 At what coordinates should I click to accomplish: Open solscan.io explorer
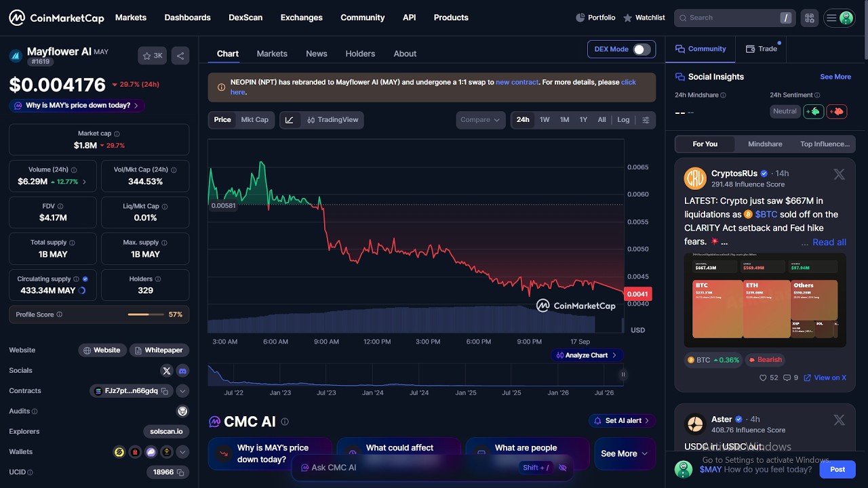click(166, 432)
